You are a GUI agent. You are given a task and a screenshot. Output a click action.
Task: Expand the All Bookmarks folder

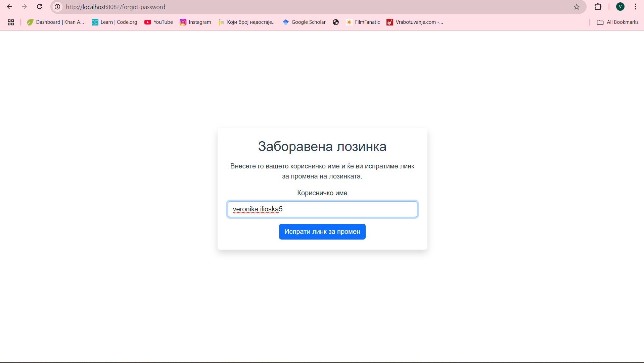tap(617, 22)
